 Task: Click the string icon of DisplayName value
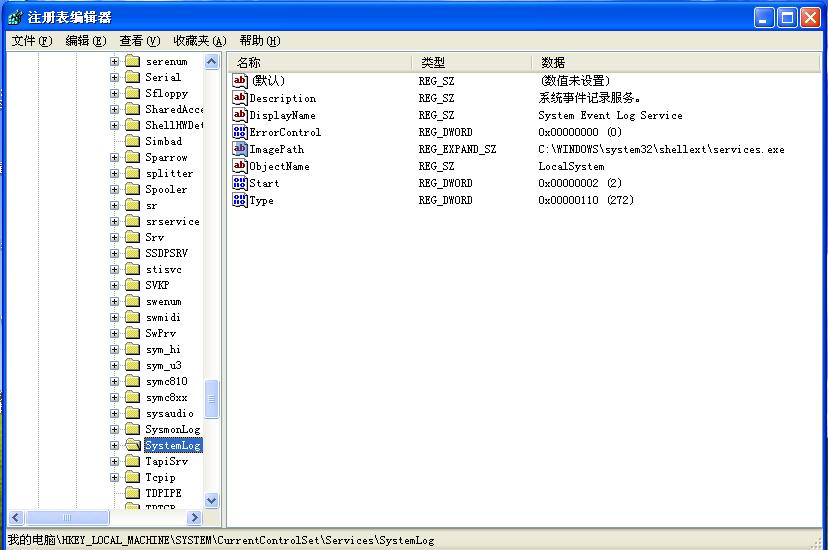[240, 115]
